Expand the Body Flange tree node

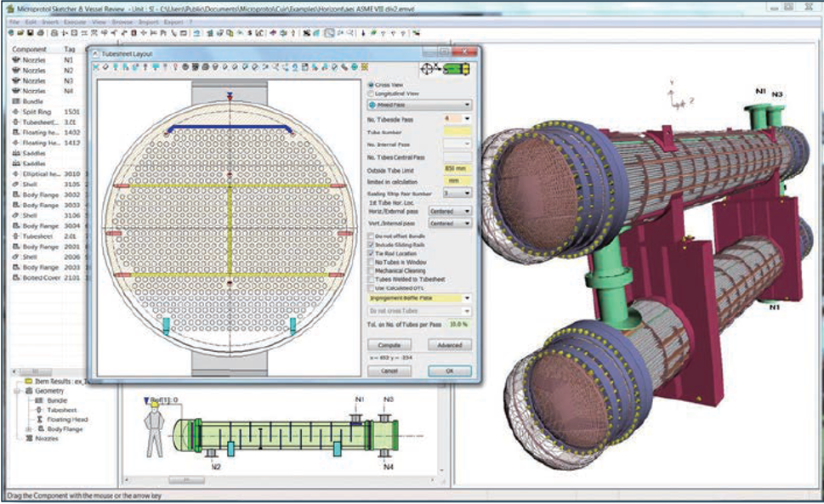point(29,429)
